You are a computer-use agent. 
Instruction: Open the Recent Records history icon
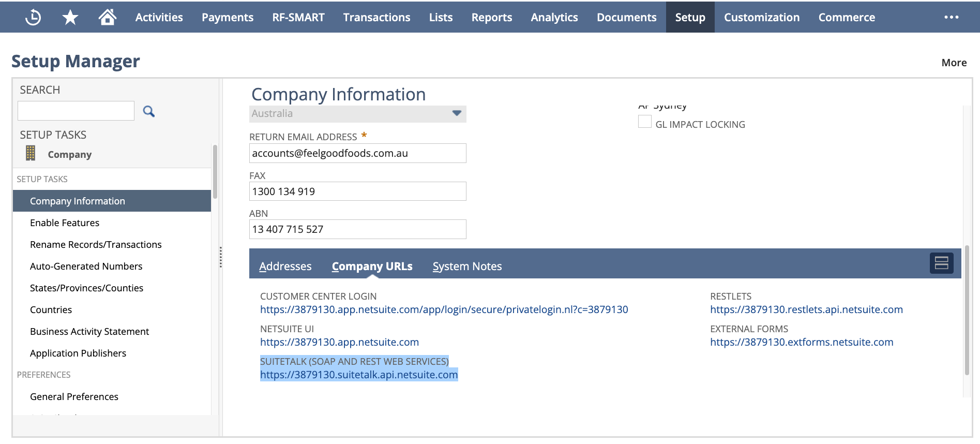tap(33, 17)
